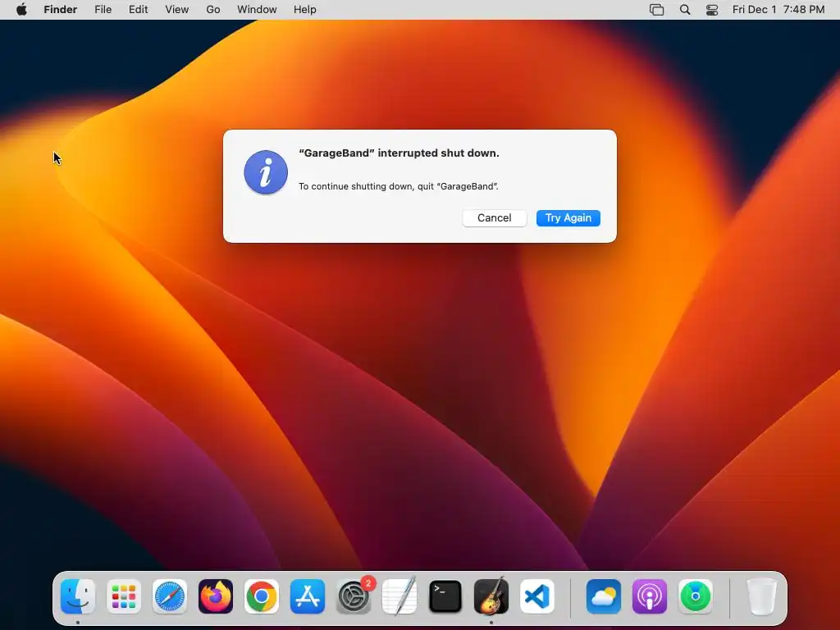Launch Firefox from the dock

click(216, 596)
